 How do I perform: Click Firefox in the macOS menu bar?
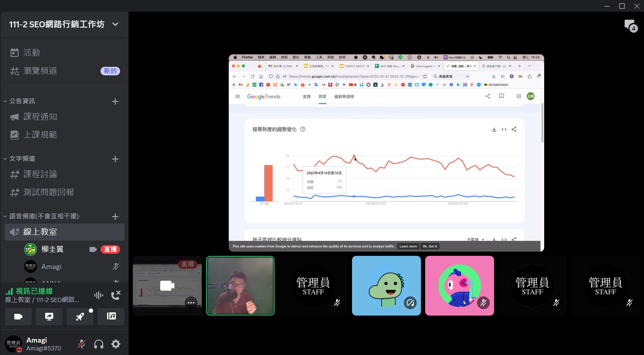[x=247, y=57]
